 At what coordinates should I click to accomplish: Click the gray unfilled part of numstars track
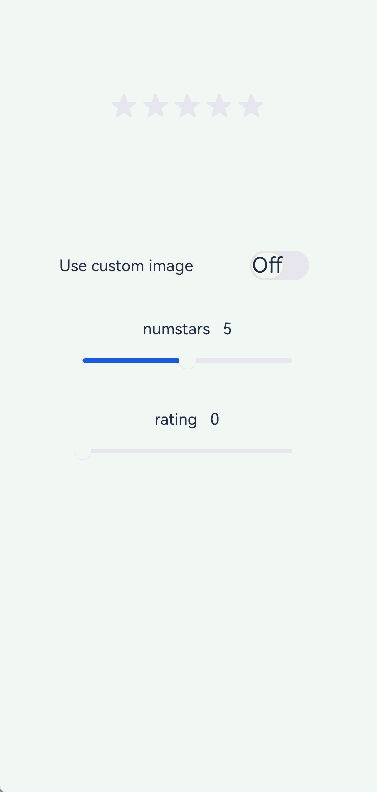tap(244, 360)
